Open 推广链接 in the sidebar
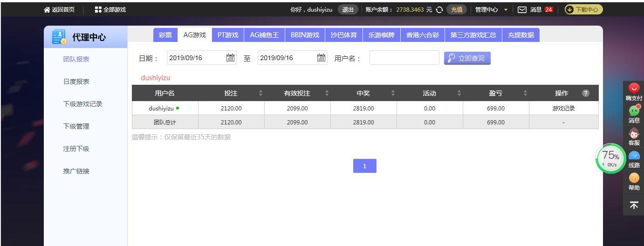 click(x=76, y=171)
